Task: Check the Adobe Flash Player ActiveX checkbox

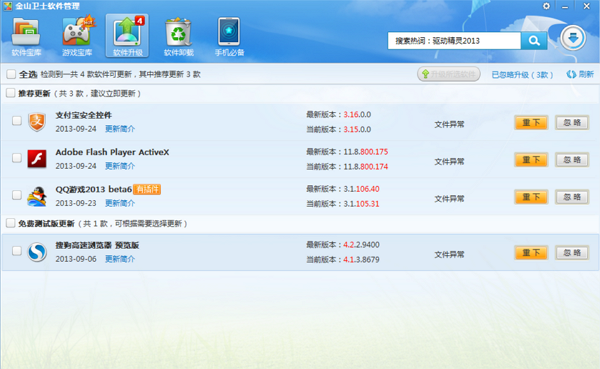Action: (17, 158)
